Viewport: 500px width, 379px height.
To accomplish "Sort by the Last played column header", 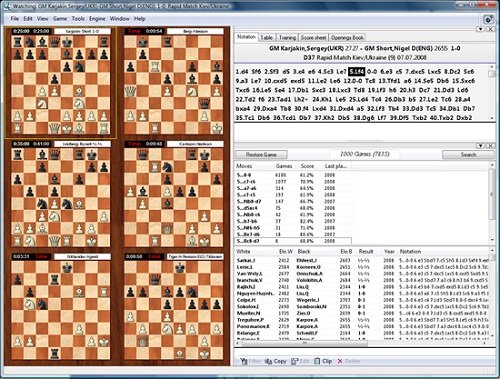I will tap(336, 166).
